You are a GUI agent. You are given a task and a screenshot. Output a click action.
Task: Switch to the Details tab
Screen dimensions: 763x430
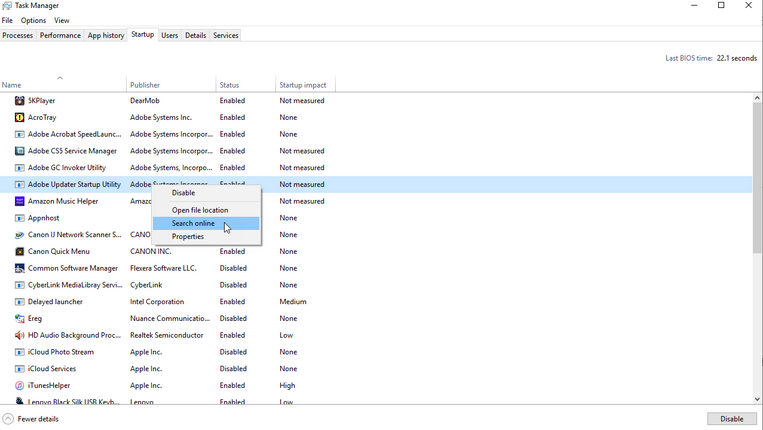[196, 36]
